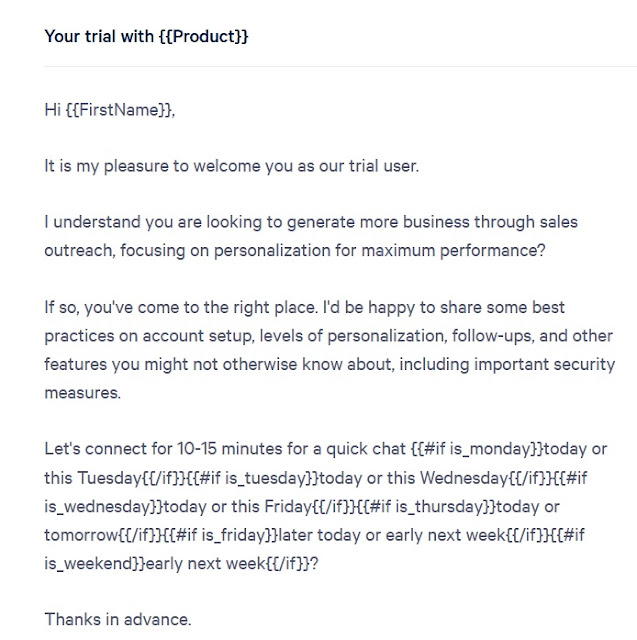Click the "Hi" greeting word
The width and height of the screenshot is (637, 640).
53,110
